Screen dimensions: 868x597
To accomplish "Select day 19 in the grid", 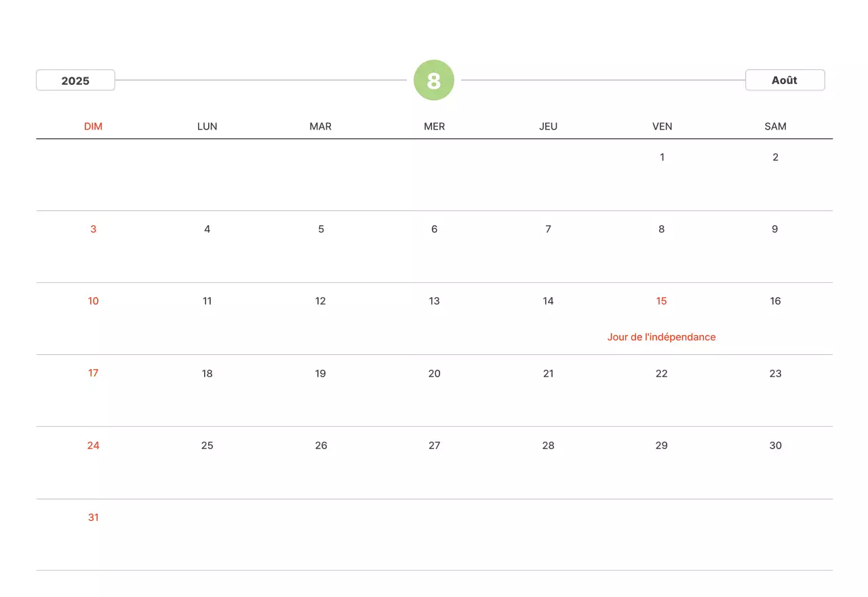I will 321,374.
